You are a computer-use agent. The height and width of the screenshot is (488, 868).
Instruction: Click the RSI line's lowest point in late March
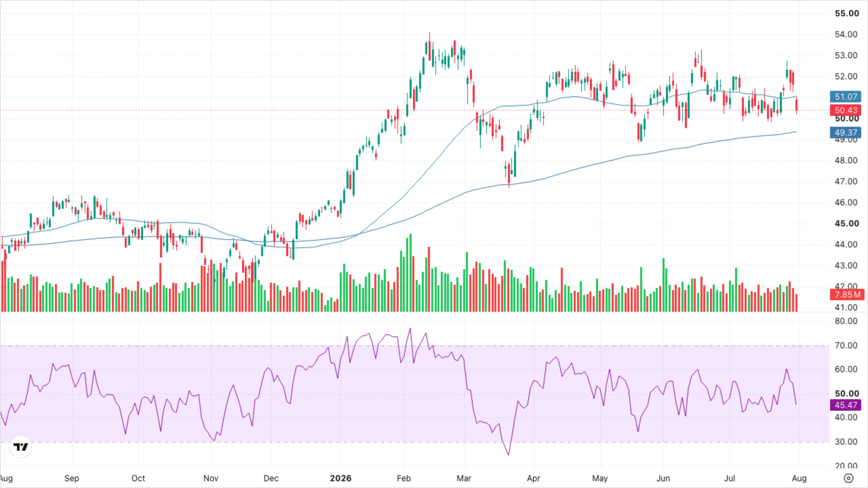(509, 454)
